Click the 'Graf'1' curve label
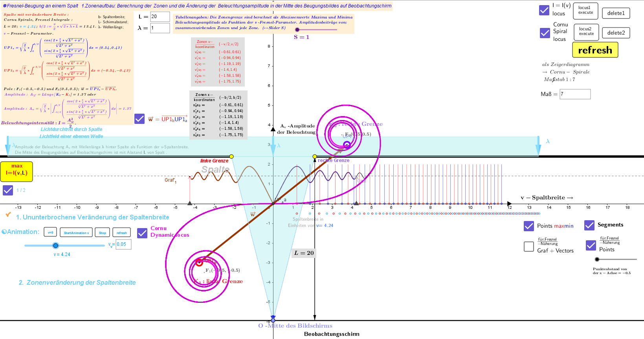Screen dimensions: 644x339 pos(171,180)
